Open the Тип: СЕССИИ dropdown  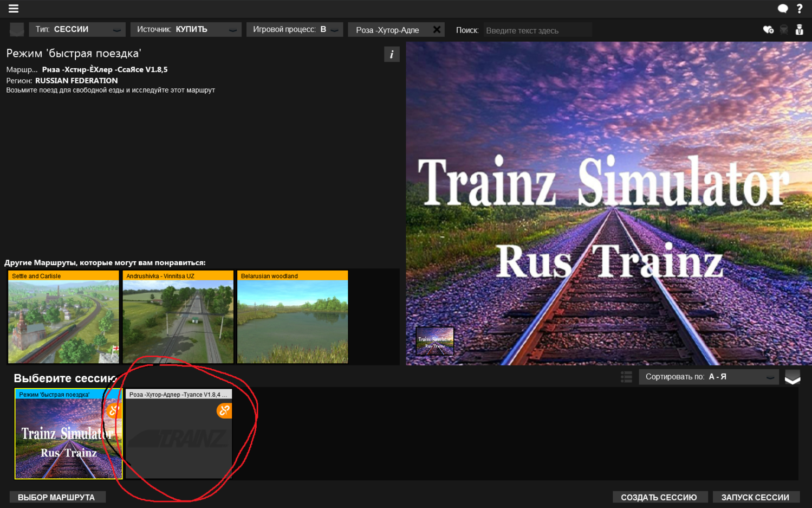click(x=77, y=30)
